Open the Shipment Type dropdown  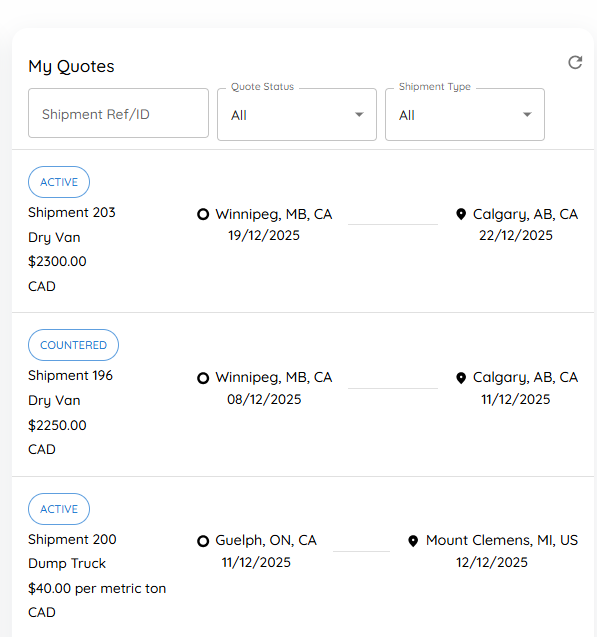coord(465,115)
